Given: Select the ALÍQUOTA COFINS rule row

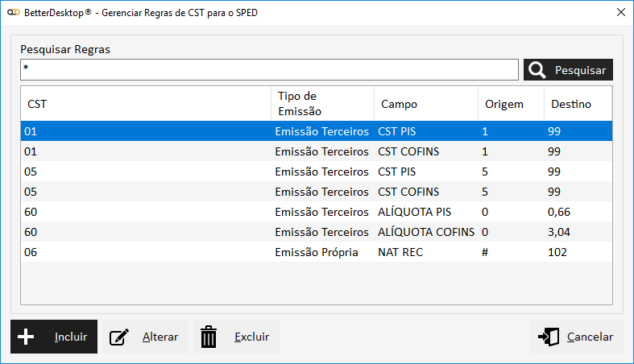Looking at the screenshot, I should coord(316,232).
